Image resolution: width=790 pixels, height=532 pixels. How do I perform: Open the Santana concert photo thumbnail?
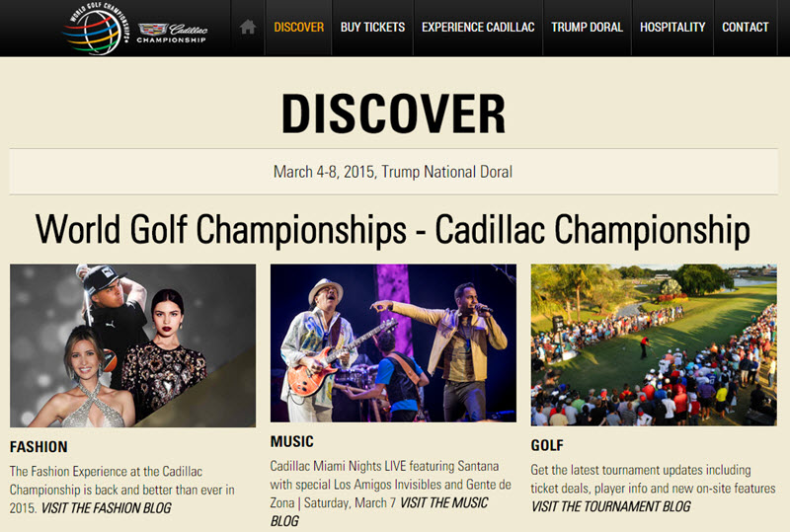pos(393,343)
